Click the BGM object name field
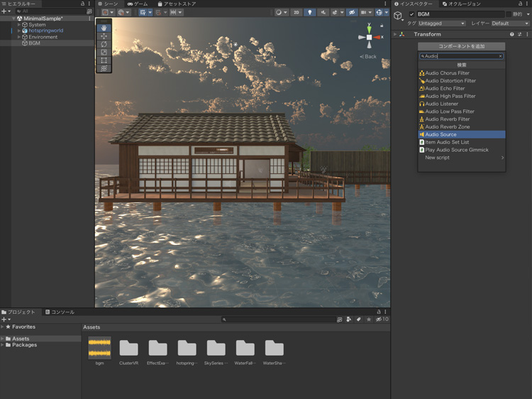The height and width of the screenshot is (399, 532). click(x=460, y=14)
